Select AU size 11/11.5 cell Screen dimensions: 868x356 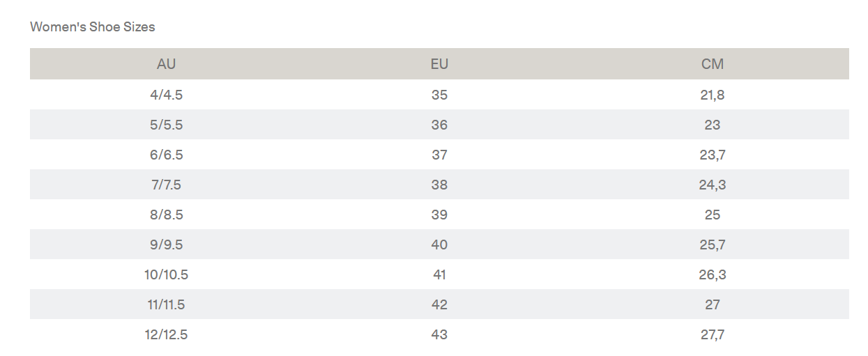(x=167, y=304)
